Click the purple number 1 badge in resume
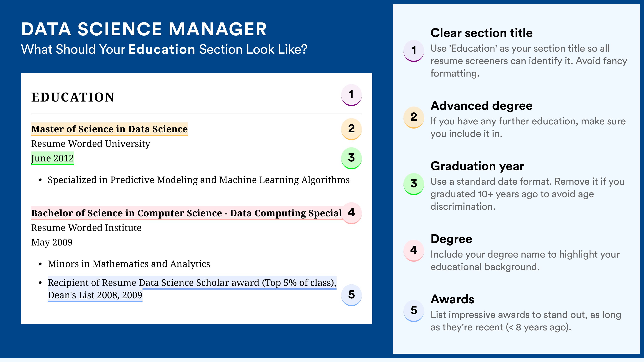 [x=351, y=95]
